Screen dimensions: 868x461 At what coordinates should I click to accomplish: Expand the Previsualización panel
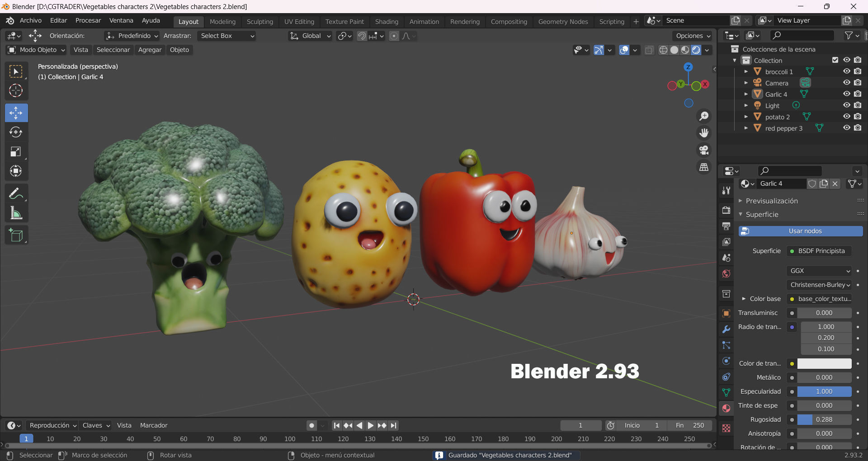pyautogui.click(x=771, y=201)
